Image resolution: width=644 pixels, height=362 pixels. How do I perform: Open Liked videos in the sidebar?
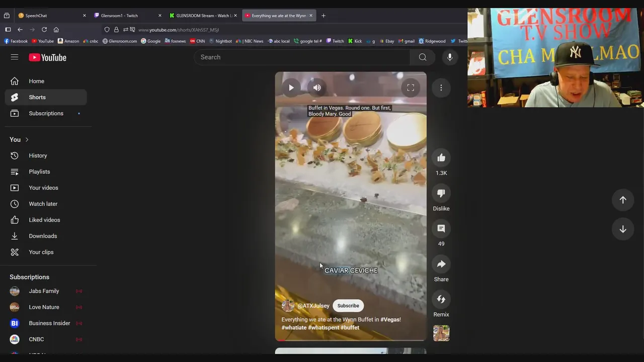pos(46,220)
